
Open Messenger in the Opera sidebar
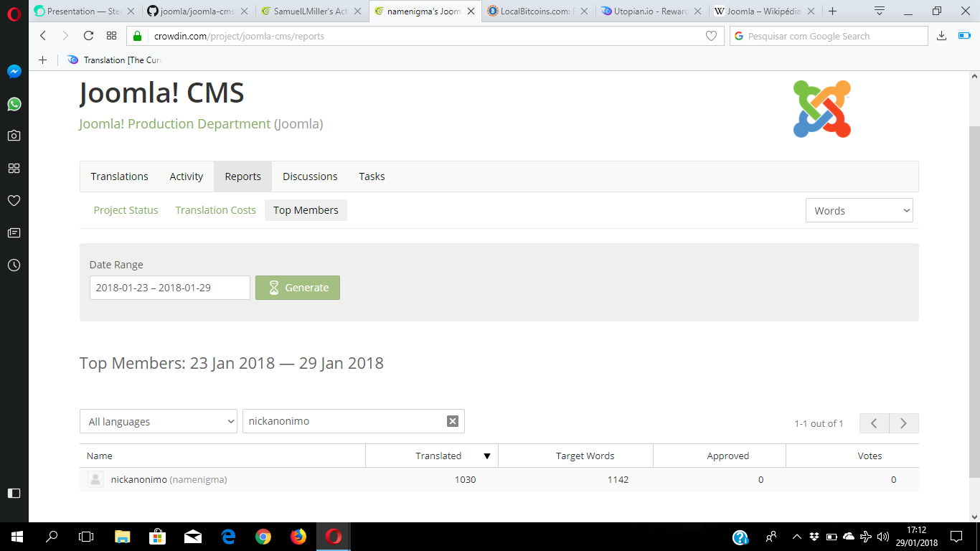click(14, 72)
